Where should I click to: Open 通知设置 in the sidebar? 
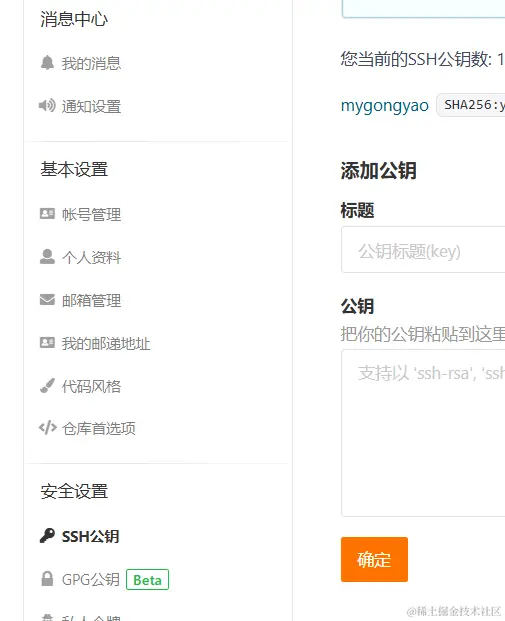[91, 106]
